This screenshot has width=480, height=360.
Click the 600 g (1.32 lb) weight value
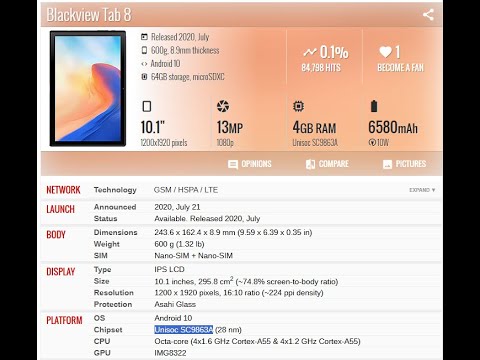click(179, 244)
